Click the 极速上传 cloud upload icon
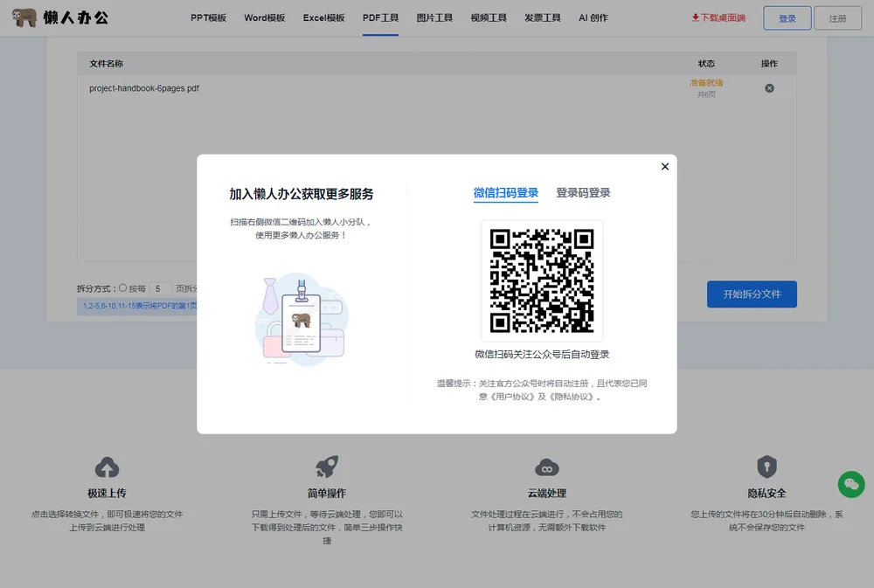874x588 pixels. click(107, 467)
